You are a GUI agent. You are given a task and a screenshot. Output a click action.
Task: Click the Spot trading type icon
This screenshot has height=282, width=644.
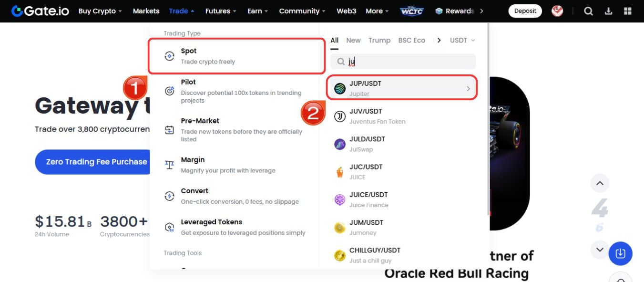(169, 56)
